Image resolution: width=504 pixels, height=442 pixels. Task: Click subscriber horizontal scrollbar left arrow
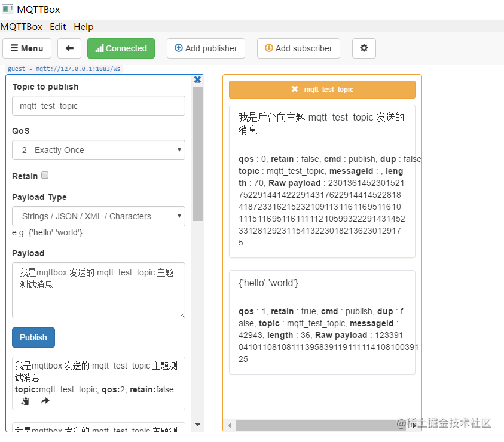pos(229,426)
